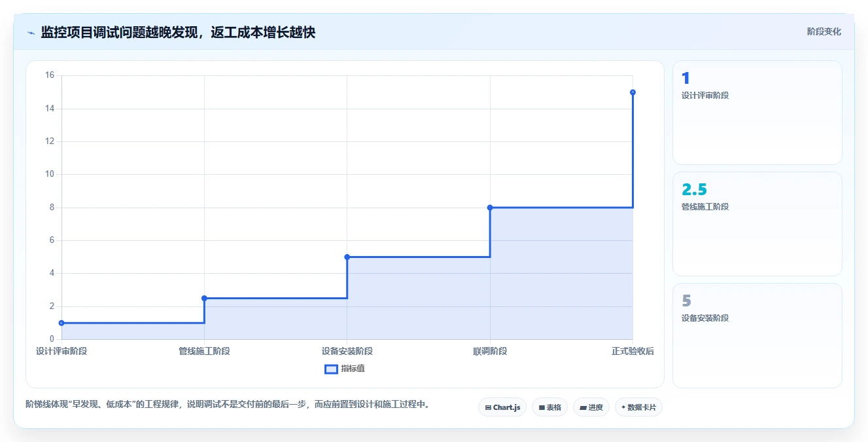The height and width of the screenshot is (442, 868).
Task: Click the 进度 tag chip
Action: 591,407
